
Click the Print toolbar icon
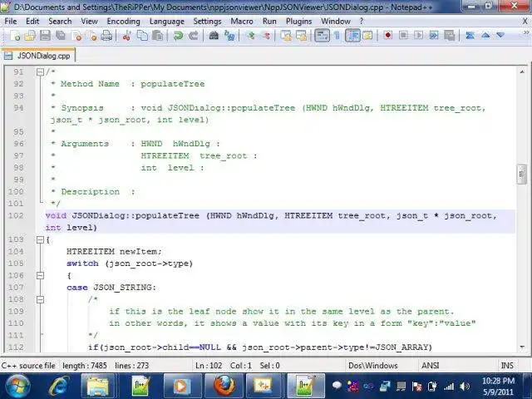(x=106, y=35)
